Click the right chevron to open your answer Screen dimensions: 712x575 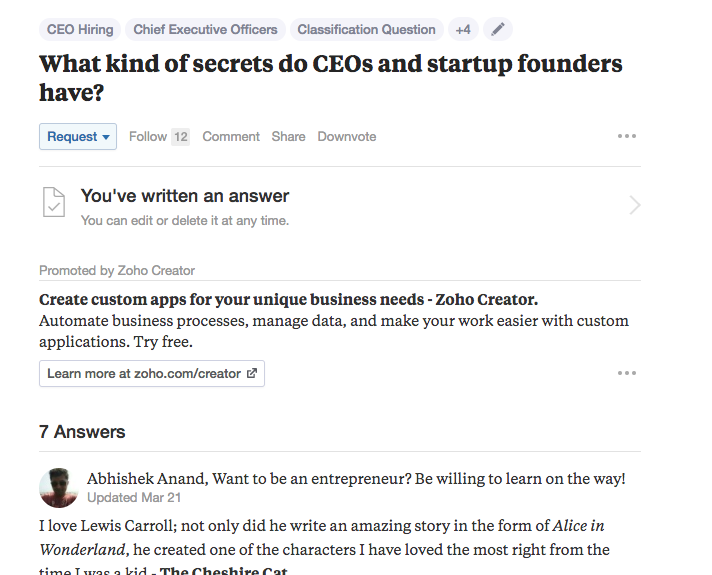[634, 205]
